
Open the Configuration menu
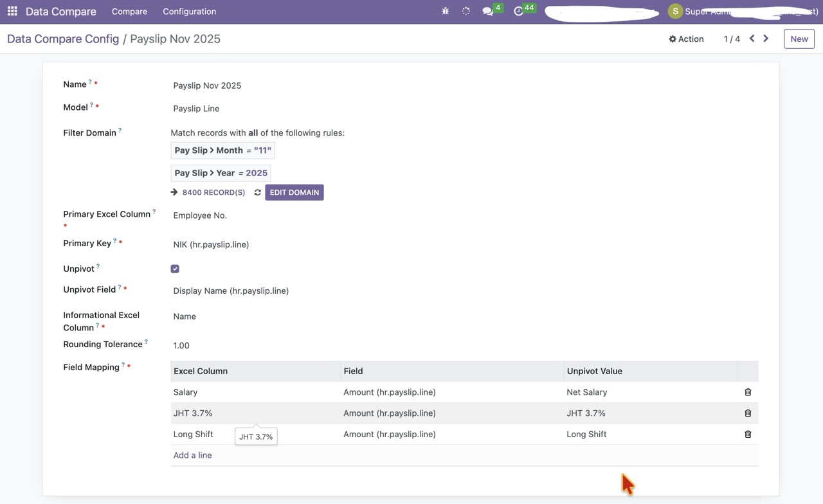point(189,12)
